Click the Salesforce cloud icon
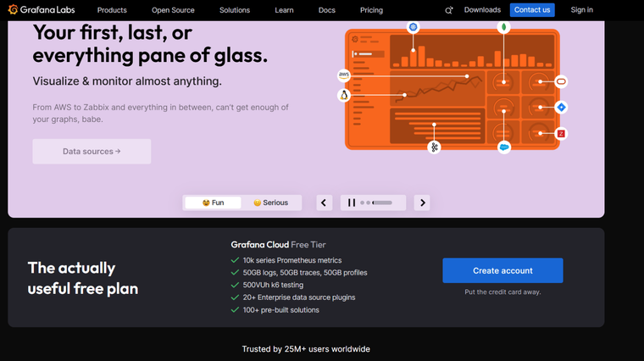Image resolution: width=644 pixels, height=361 pixels. point(504,147)
